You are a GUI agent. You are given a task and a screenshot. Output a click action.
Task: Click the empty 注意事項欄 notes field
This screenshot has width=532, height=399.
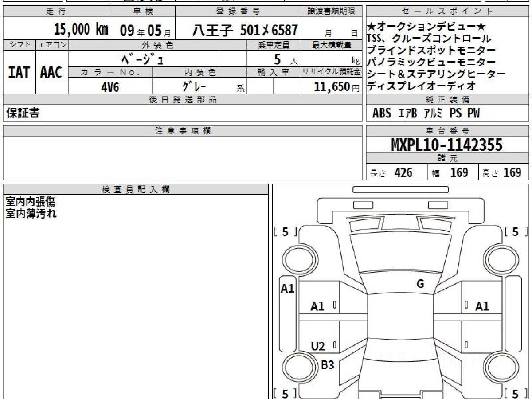pyautogui.click(x=183, y=158)
